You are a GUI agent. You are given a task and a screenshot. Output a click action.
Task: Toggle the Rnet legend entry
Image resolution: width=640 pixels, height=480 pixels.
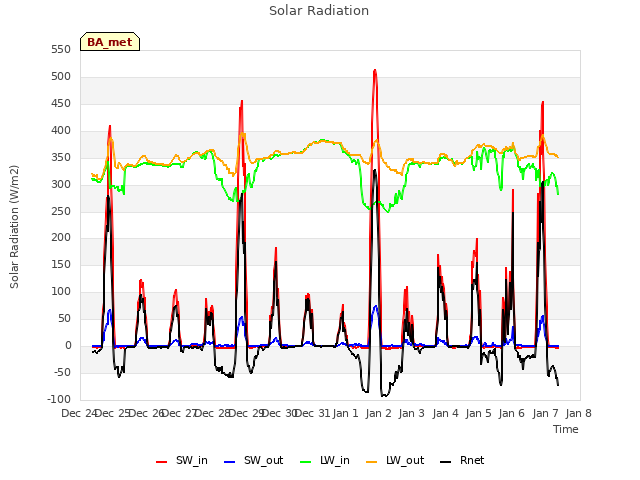[x=462, y=460]
